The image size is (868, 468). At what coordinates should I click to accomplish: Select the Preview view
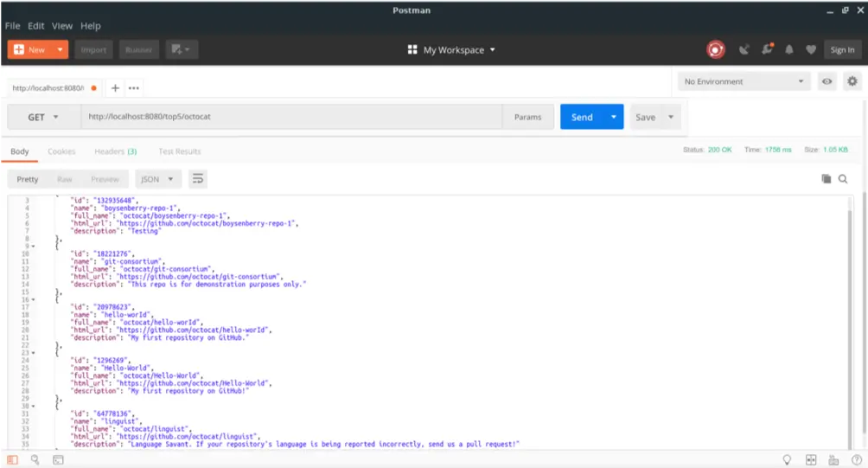(x=105, y=179)
